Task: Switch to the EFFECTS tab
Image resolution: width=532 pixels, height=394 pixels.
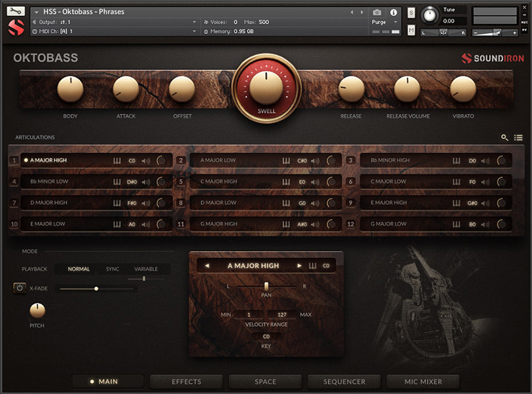Action: [186, 381]
